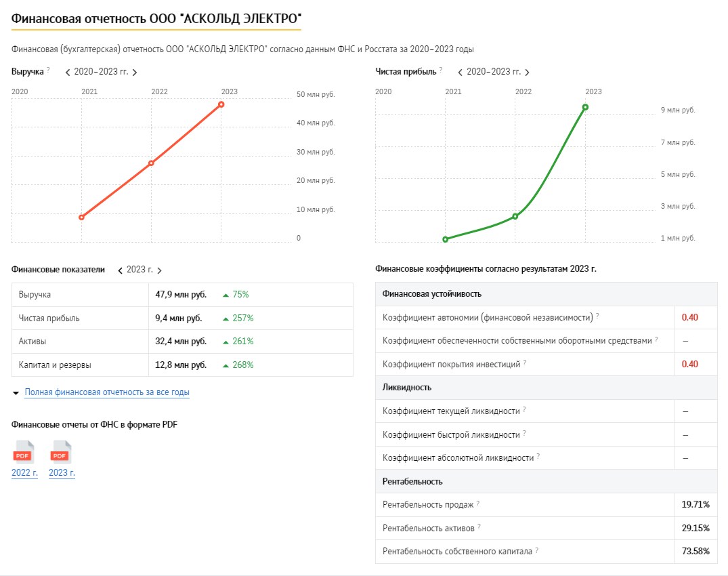Select the 2022 point on revenue chart

152,163
